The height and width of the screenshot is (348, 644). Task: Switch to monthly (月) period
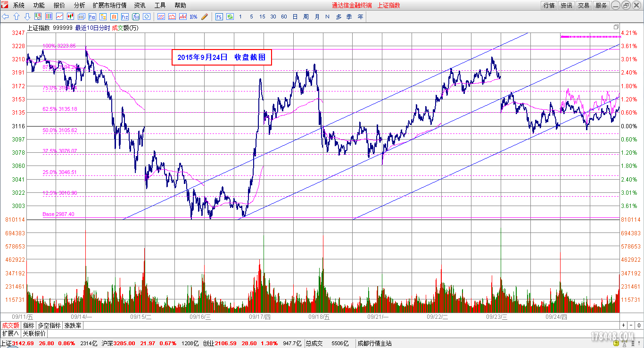point(317,17)
